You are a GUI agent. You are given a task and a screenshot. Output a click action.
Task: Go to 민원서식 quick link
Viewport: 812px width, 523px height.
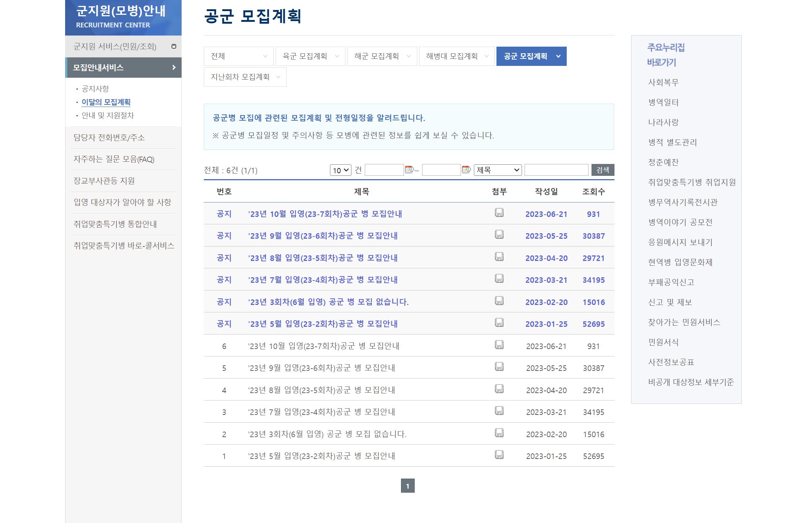coord(663,342)
